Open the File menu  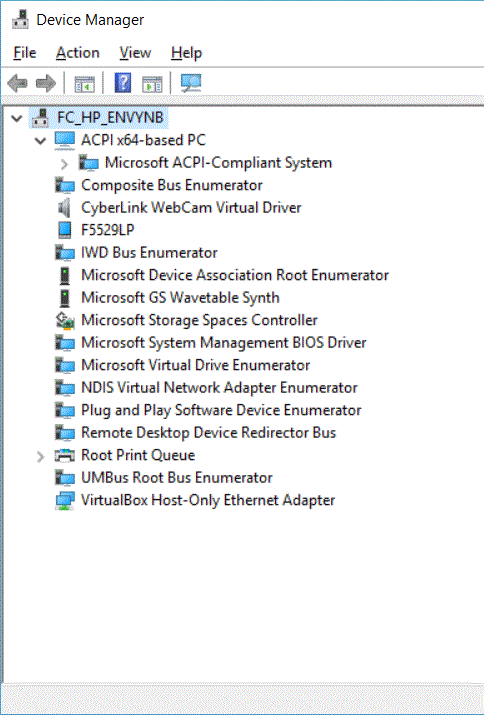coord(25,53)
